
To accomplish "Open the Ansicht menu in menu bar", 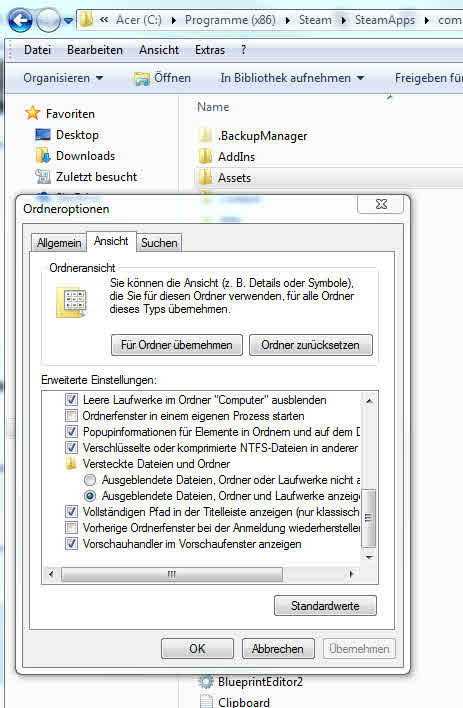I will (x=159, y=50).
